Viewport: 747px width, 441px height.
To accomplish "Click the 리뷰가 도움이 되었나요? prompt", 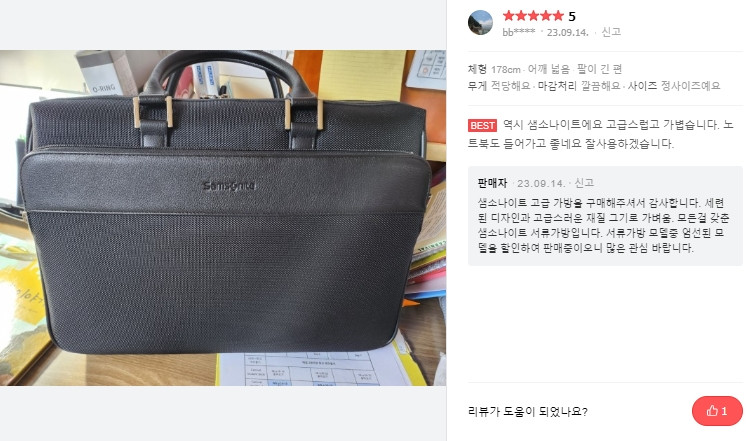I will (528, 411).
